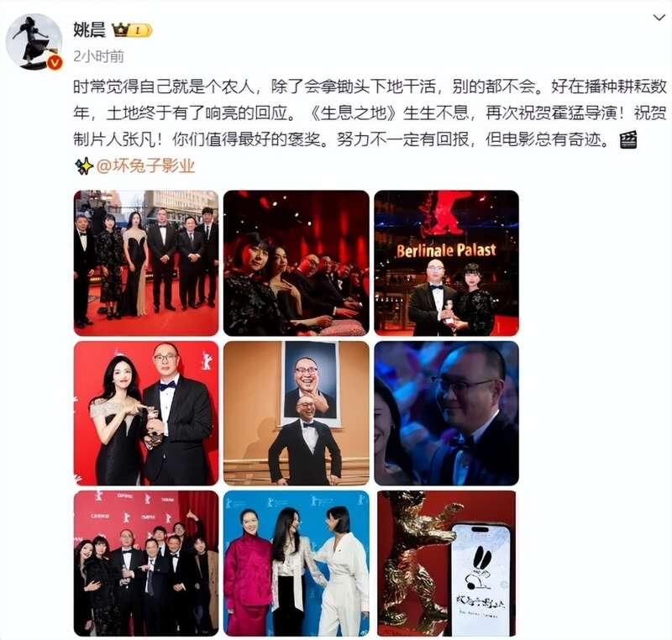
Task: Open the couple holding award photo
Action: (x=146, y=413)
